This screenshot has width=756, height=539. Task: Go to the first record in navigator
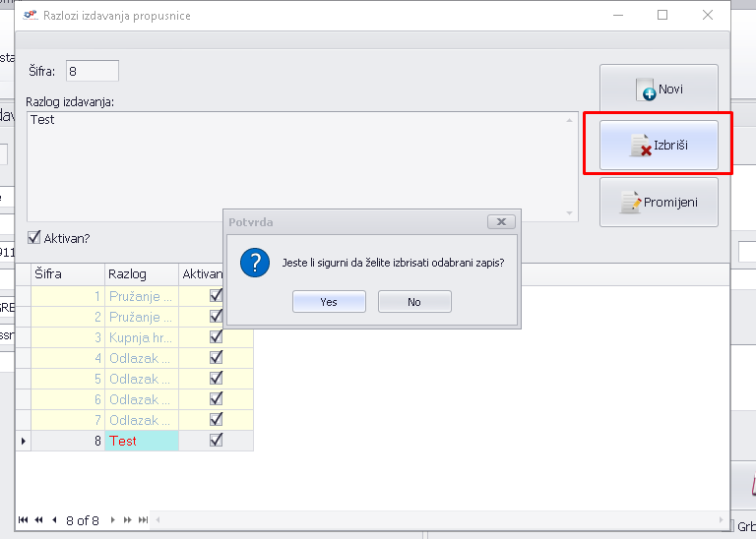coord(23,519)
